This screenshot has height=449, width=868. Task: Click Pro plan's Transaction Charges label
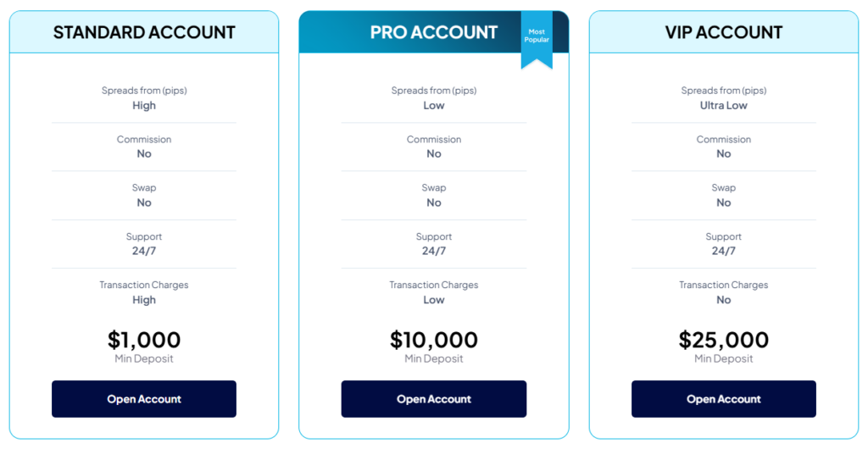434,285
